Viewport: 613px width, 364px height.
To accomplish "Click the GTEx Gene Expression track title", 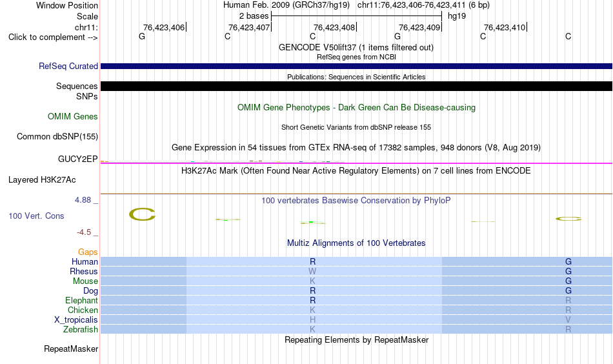I will [356, 147].
